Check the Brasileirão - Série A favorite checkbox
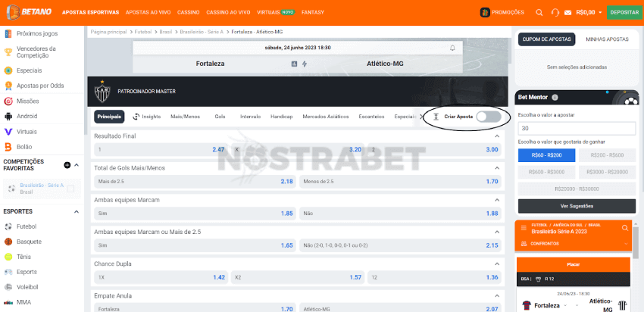Screen dimensions: 644x312 [x=70, y=189]
